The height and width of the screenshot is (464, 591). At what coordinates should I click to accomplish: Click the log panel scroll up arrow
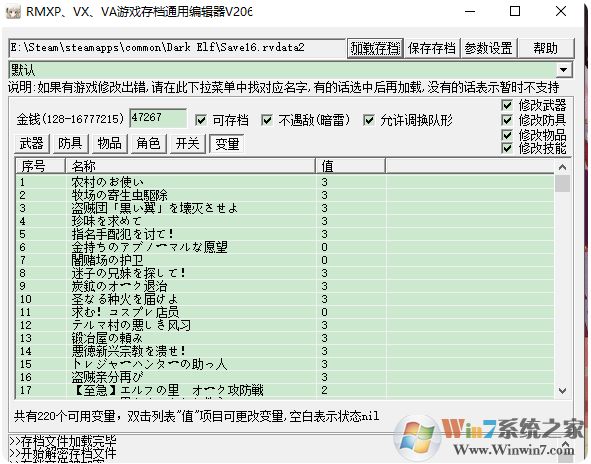(x=565, y=444)
